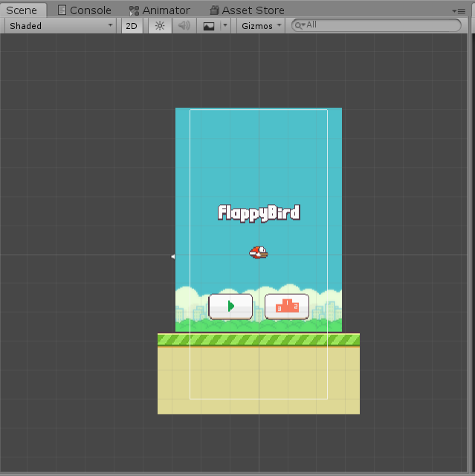This screenshot has height=476, width=475.
Task: Open the Gizmos dropdown menu
Action: [261, 26]
